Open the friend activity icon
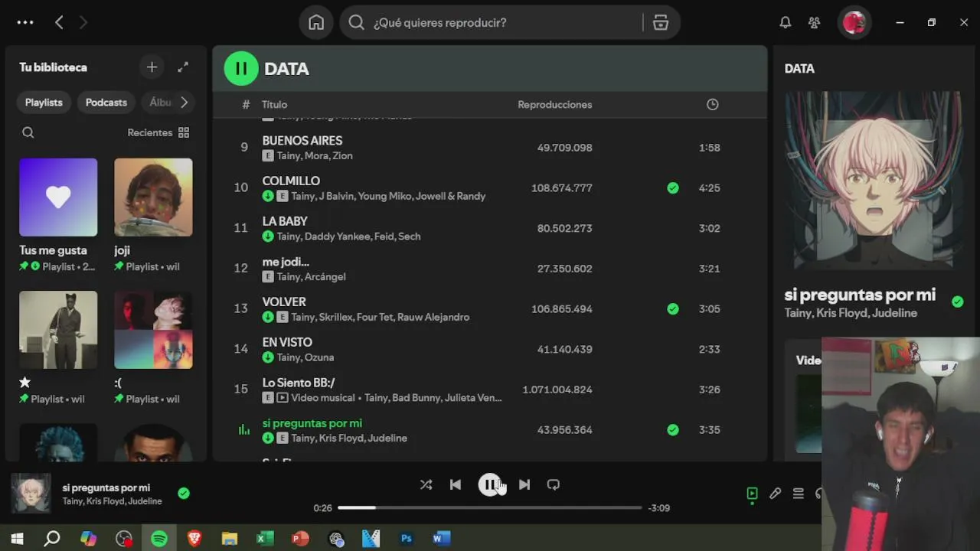 click(814, 22)
